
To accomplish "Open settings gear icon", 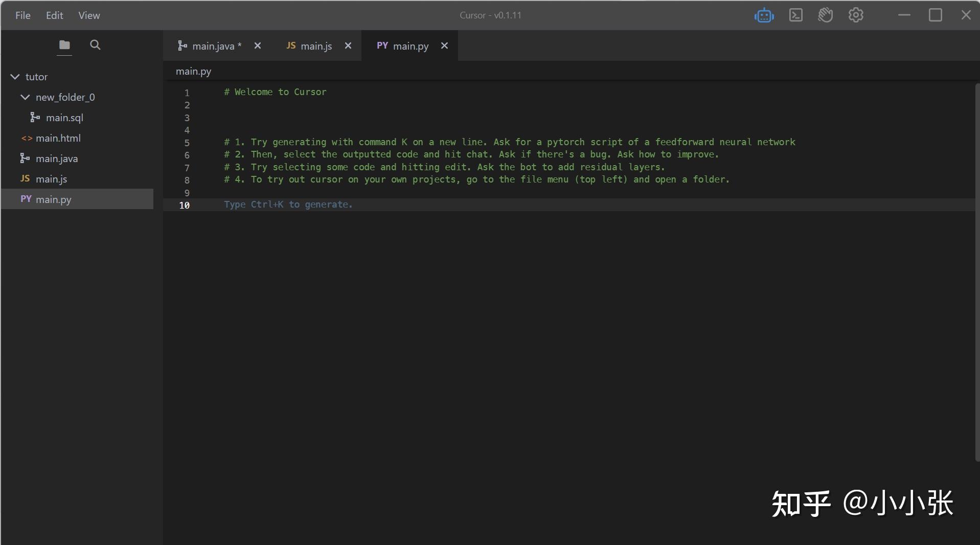I will [x=856, y=15].
